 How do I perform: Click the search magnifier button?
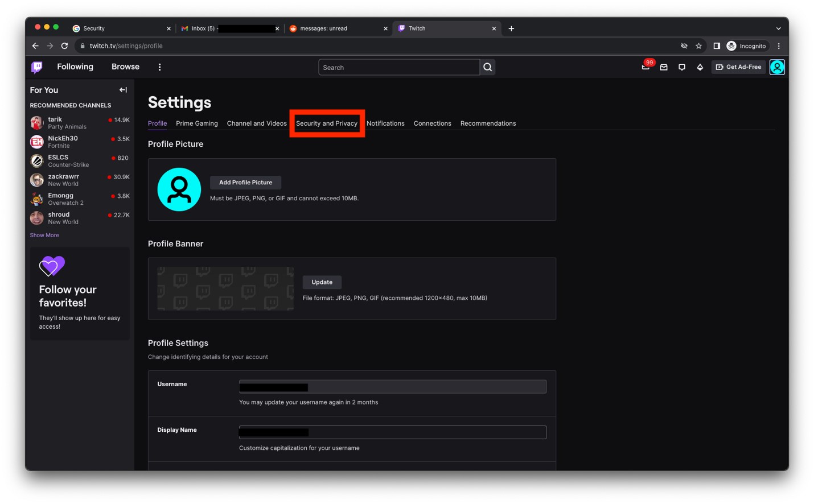click(487, 67)
